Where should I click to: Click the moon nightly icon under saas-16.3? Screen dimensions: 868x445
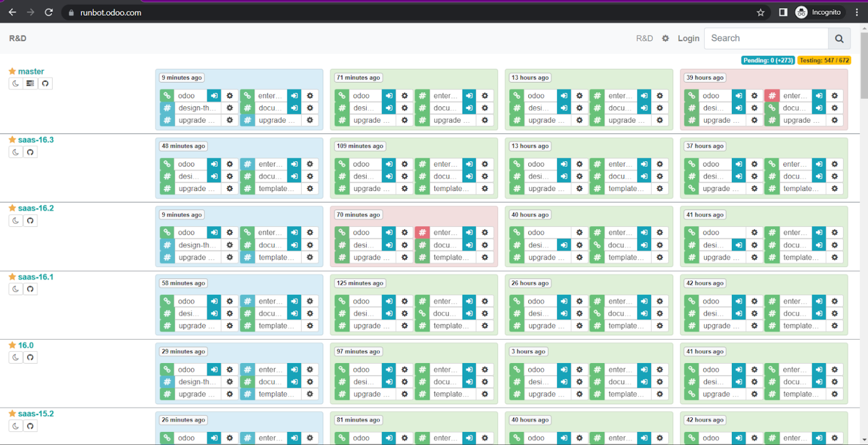[x=15, y=152]
